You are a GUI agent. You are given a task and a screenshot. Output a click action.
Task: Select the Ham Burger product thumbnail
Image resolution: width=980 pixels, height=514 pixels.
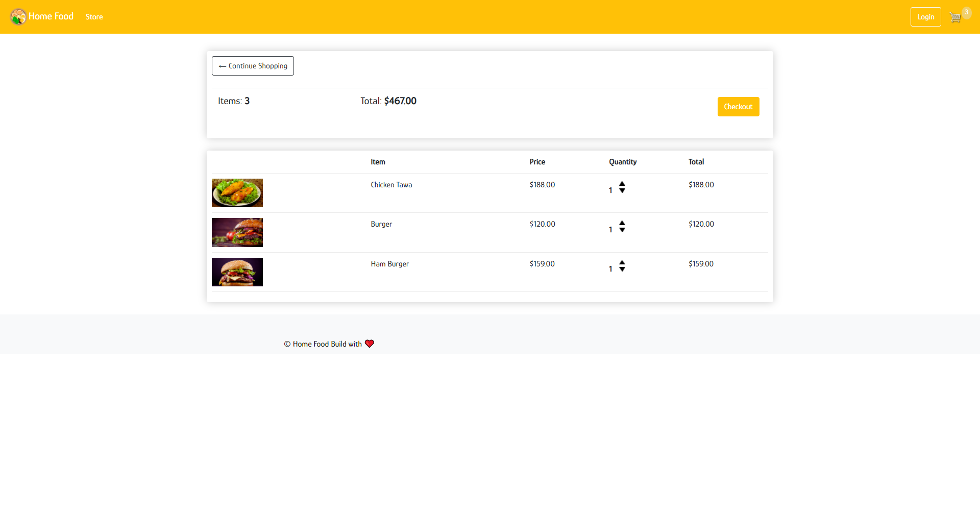pos(237,272)
